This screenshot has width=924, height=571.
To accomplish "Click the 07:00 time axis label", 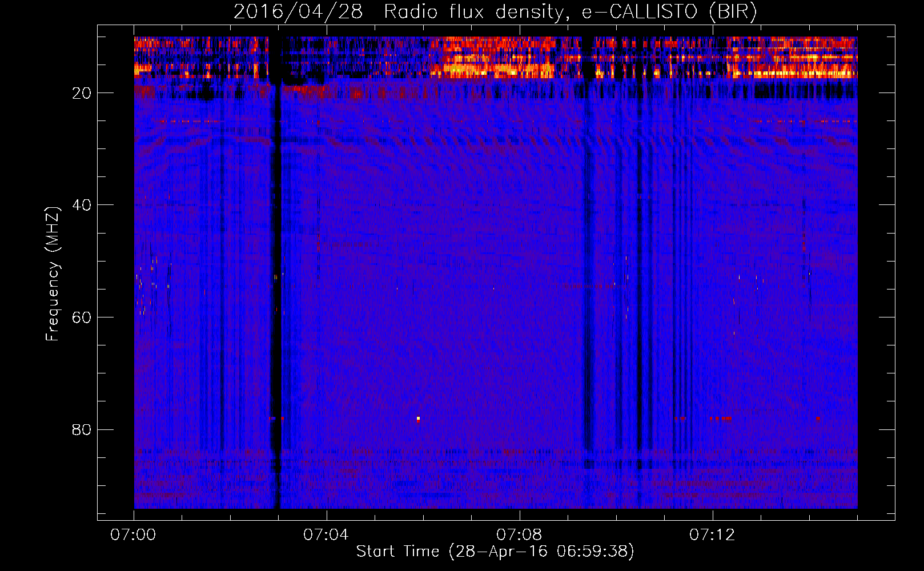I will click(134, 535).
